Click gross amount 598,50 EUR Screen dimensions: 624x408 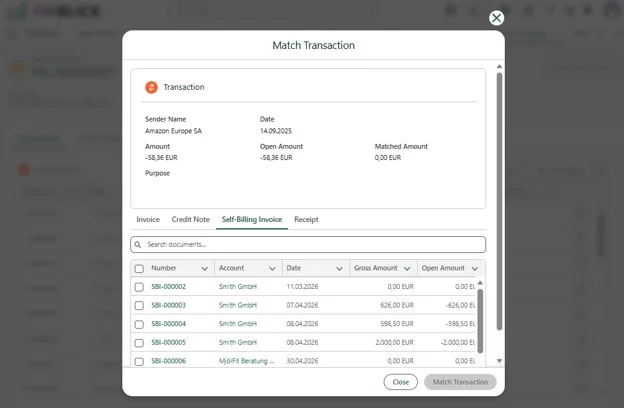[397, 324]
